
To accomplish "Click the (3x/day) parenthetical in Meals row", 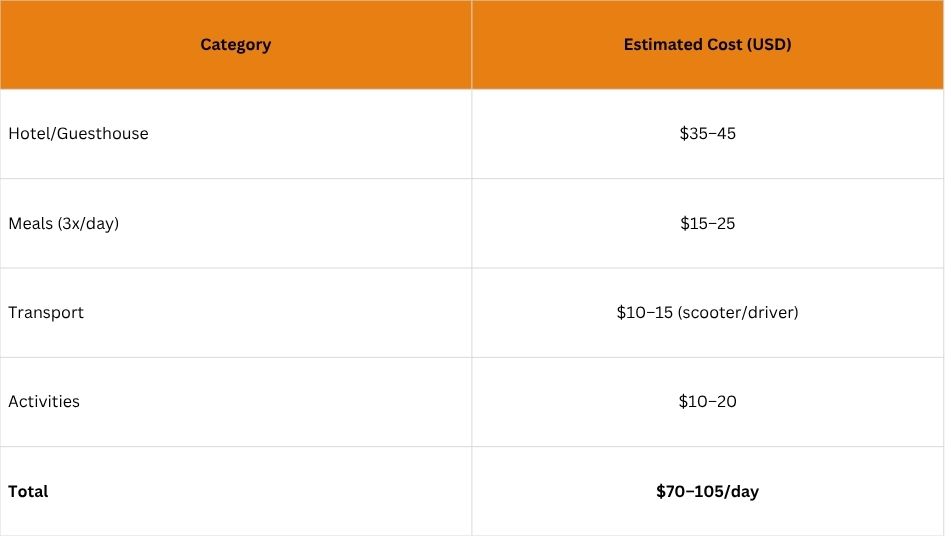I will click(x=89, y=223).
